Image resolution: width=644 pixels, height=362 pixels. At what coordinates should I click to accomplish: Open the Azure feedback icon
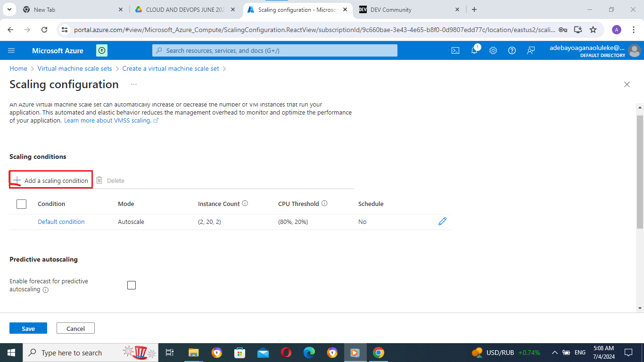pos(531,50)
